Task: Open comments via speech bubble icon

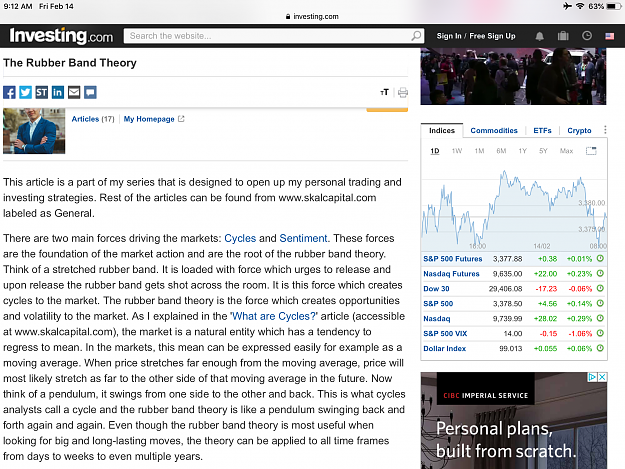Action: click(x=90, y=92)
